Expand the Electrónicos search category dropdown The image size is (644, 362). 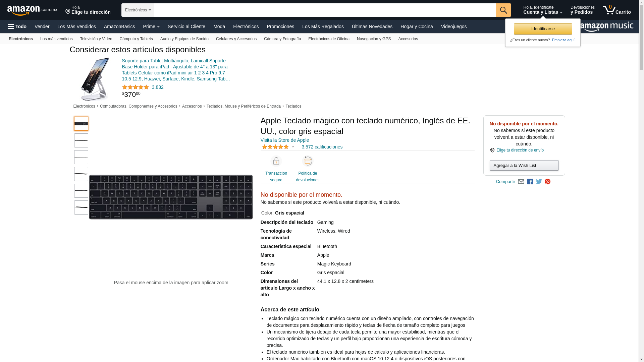coord(138,10)
